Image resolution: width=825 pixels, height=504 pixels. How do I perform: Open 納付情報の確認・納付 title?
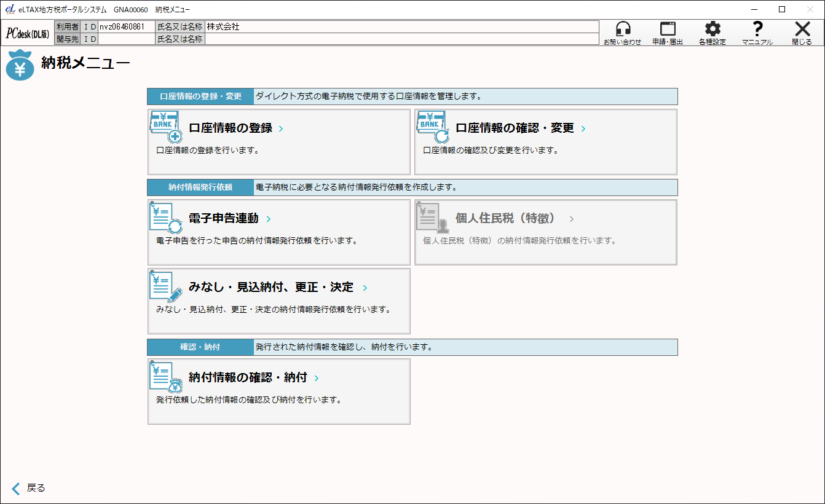[248, 377]
